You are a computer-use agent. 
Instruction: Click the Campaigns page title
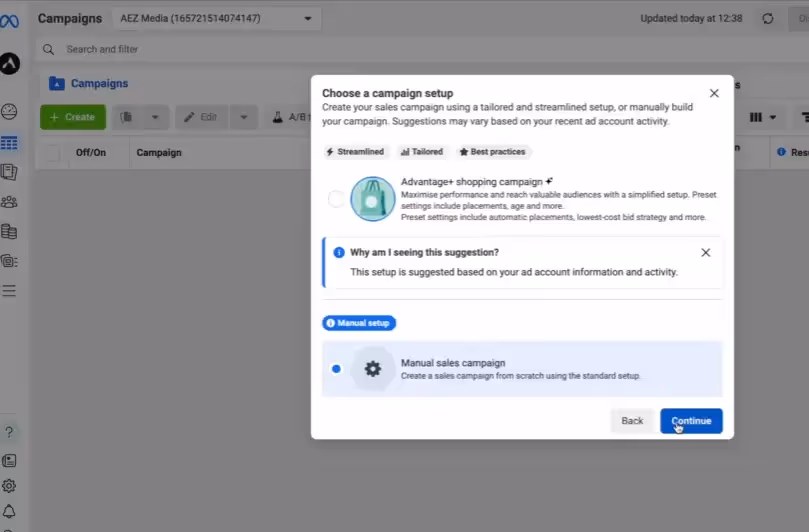pos(70,19)
